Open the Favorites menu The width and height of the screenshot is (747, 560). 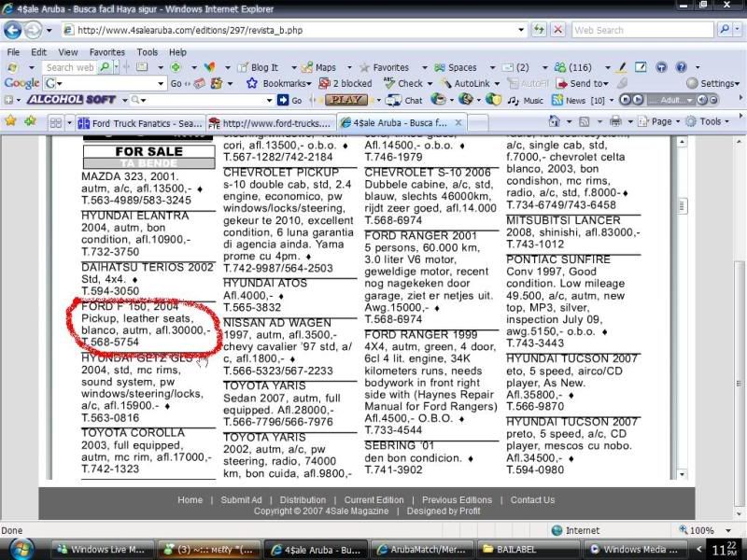[x=107, y=52]
